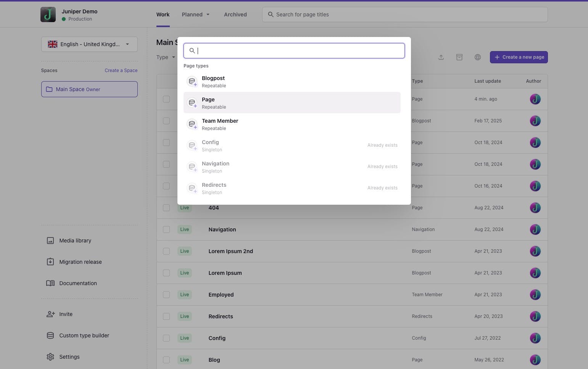Screen dimensions: 588x369
Task: Check the box beside Employed
Action: (166, 295)
